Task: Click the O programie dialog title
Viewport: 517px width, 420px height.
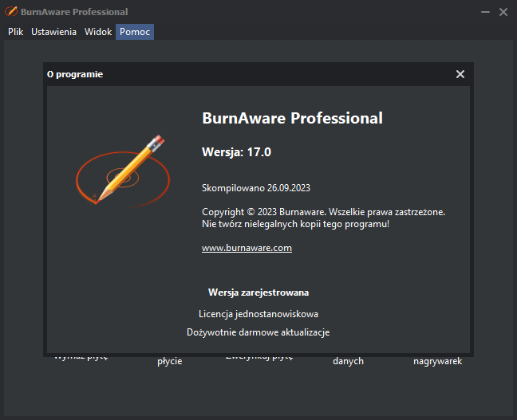Action: tap(75, 74)
